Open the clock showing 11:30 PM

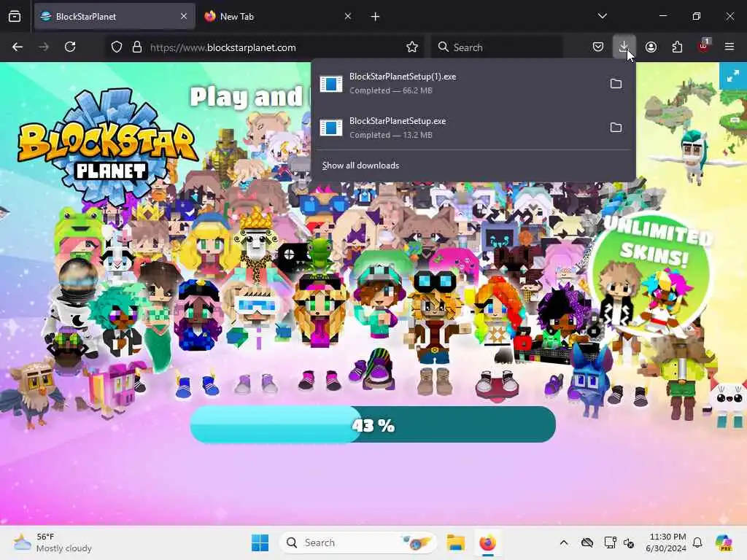[667, 542]
